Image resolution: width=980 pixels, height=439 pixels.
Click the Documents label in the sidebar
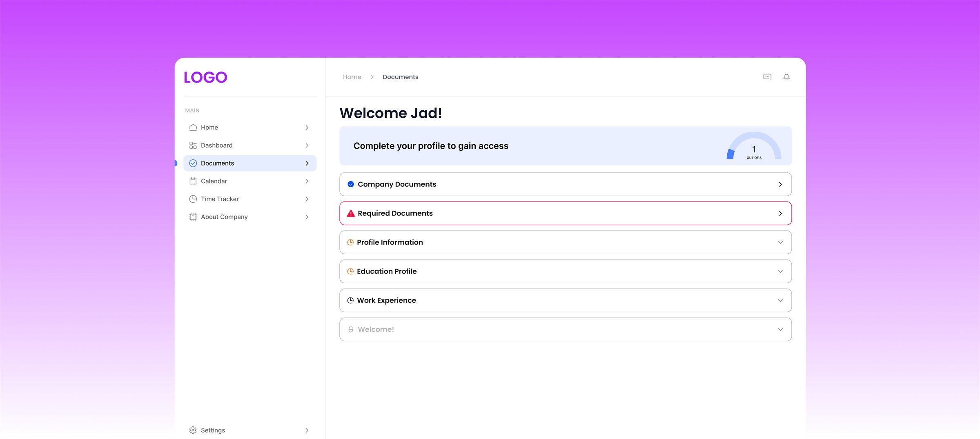coord(217,163)
